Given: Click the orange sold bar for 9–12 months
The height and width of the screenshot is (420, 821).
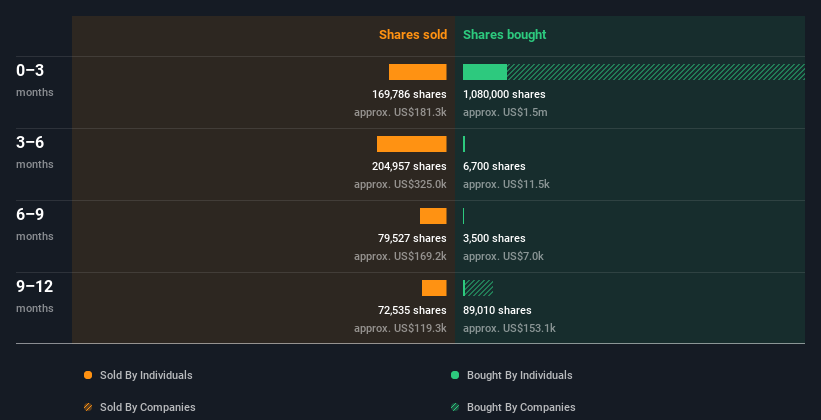Looking at the screenshot, I should pyautogui.click(x=434, y=288).
